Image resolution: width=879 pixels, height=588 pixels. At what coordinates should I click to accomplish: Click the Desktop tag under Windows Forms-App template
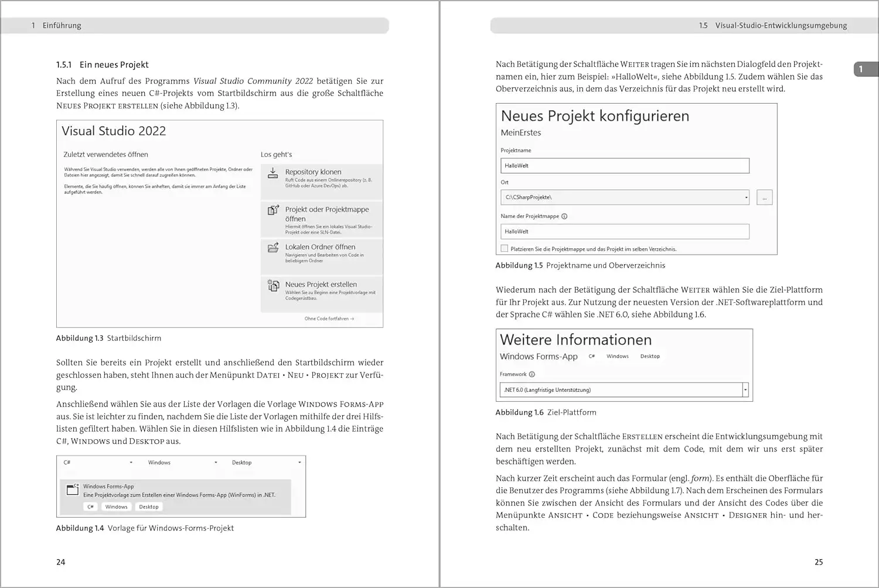pos(149,507)
